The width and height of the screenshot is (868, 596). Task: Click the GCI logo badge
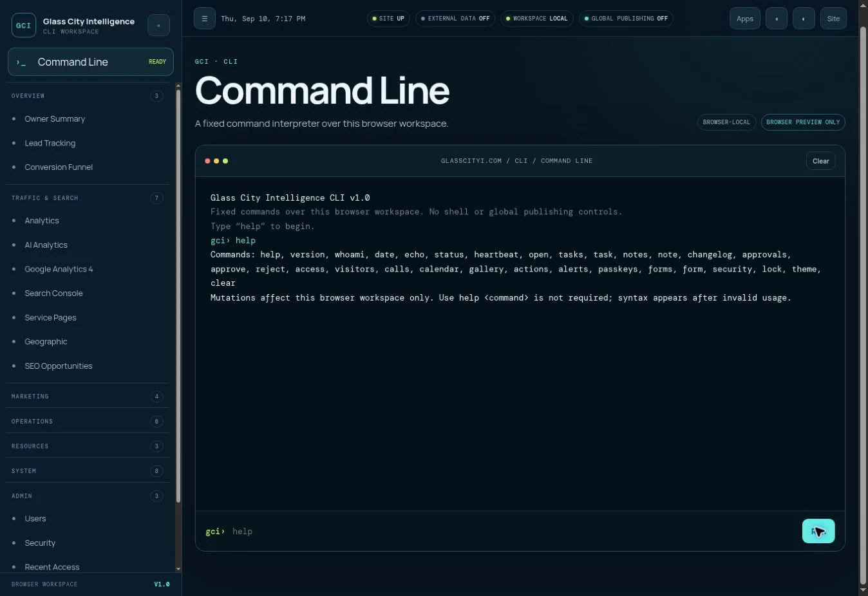coord(24,25)
